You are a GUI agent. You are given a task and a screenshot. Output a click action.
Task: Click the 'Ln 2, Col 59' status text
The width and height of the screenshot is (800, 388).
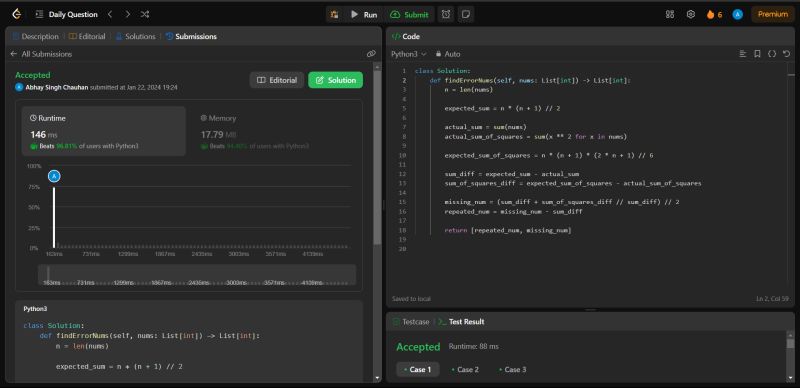(x=772, y=298)
